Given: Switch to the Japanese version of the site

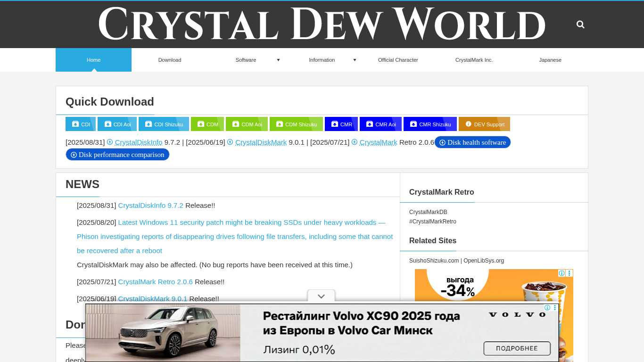Looking at the screenshot, I should coord(550,60).
